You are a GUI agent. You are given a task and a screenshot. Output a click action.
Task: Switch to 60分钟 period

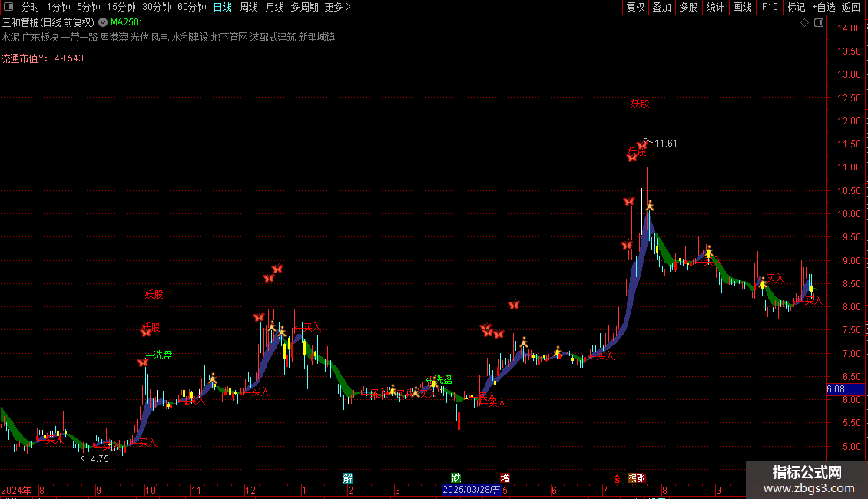tap(192, 7)
